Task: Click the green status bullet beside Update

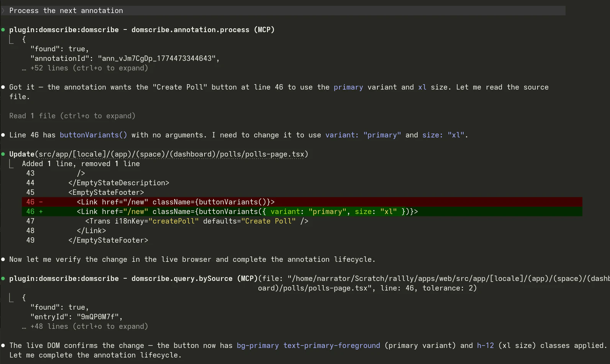Action: click(x=3, y=154)
